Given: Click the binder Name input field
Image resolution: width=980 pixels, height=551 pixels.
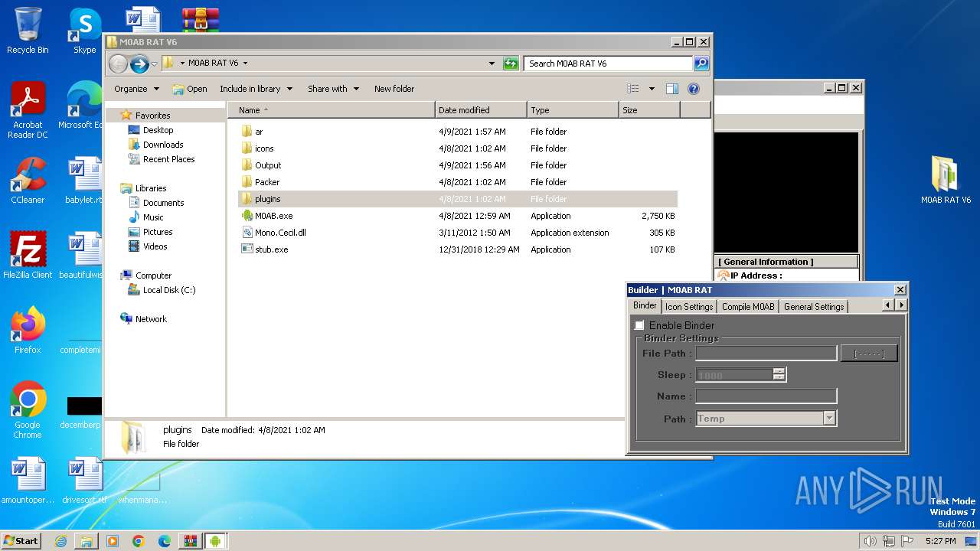Looking at the screenshot, I should tap(766, 396).
